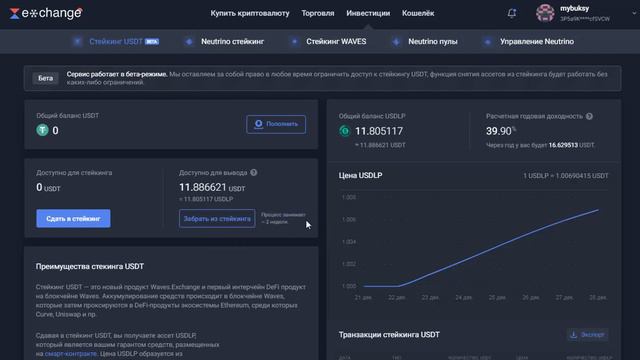Click the Сдать в стейкинг button
The width and height of the screenshot is (640, 360).
tap(73, 219)
